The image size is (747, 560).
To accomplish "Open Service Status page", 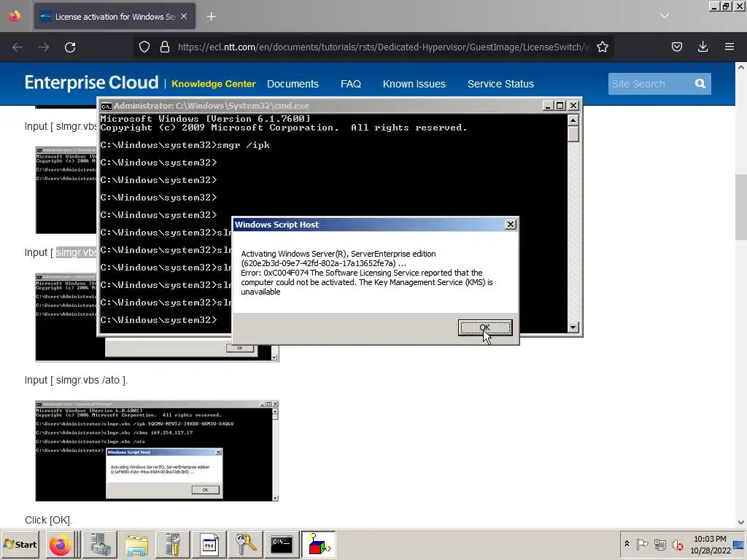I will (x=500, y=84).
